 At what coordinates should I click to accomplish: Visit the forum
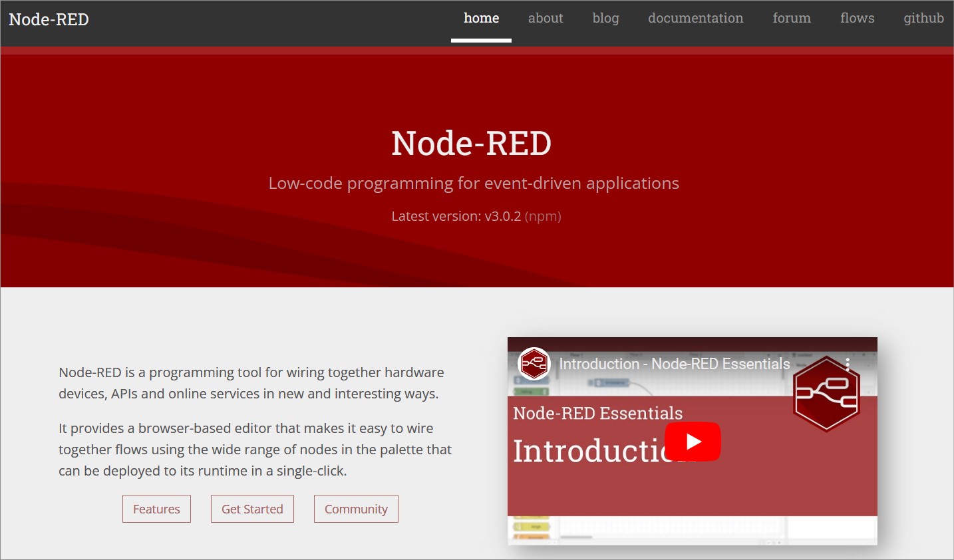coord(791,18)
